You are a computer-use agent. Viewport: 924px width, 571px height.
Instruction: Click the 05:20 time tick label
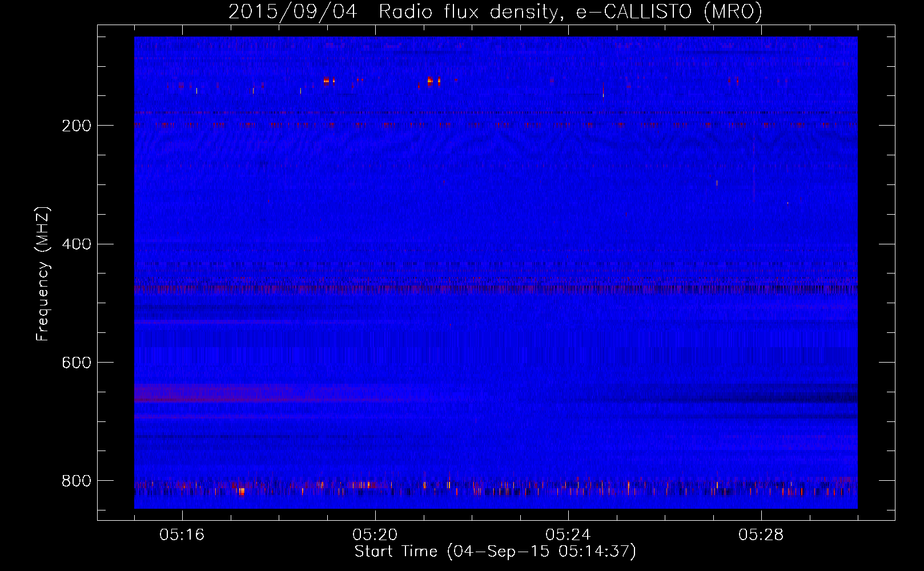click(375, 535)
